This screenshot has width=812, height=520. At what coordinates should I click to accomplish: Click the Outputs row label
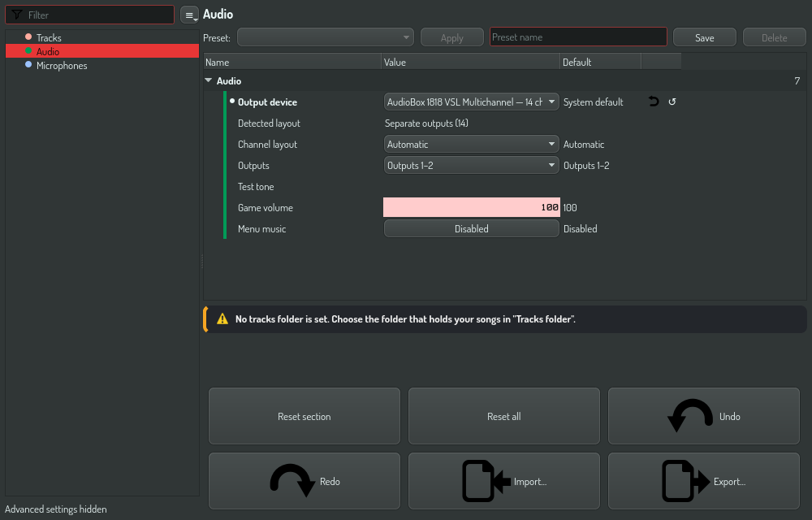pyautogui.click(x=253, y=166)
